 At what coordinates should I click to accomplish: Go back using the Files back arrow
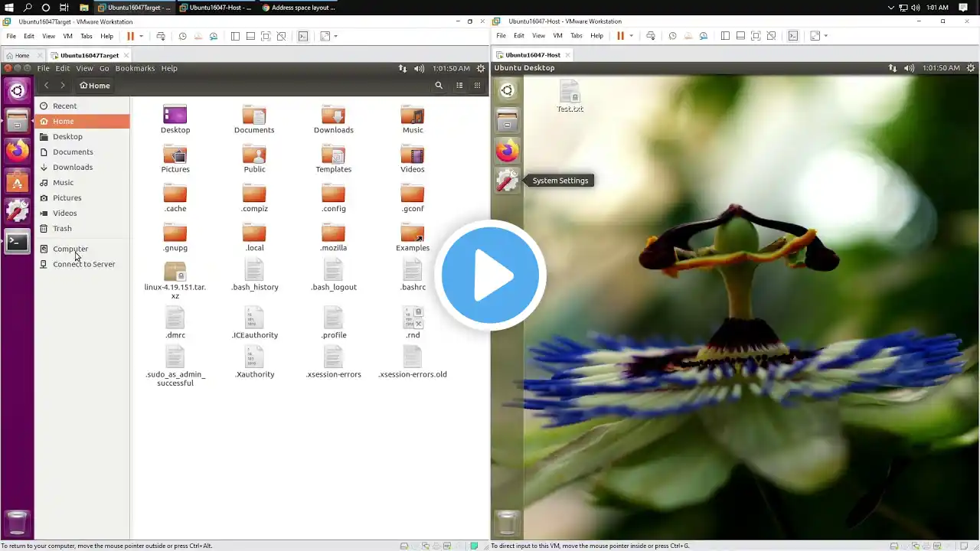coord(46,86)
